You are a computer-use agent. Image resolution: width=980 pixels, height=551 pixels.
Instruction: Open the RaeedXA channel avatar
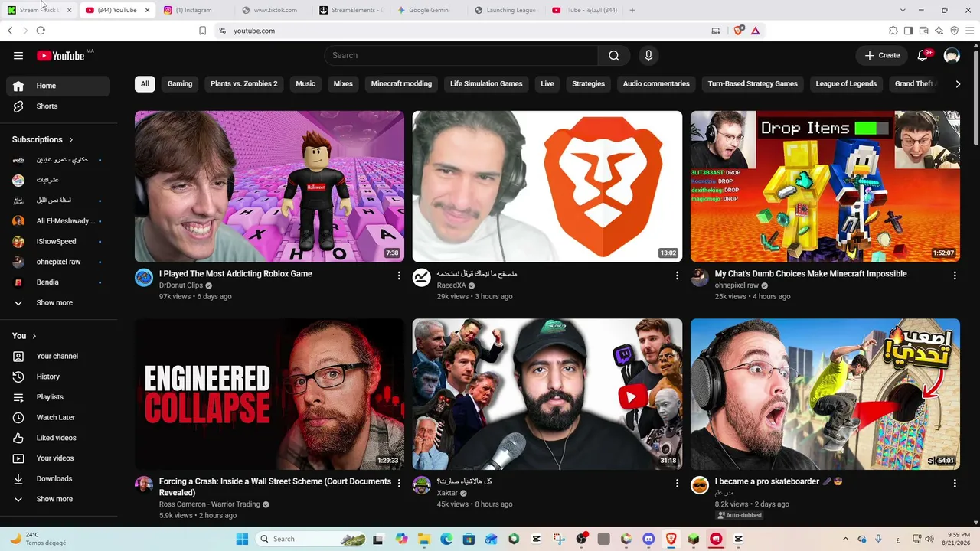(422, 277)
